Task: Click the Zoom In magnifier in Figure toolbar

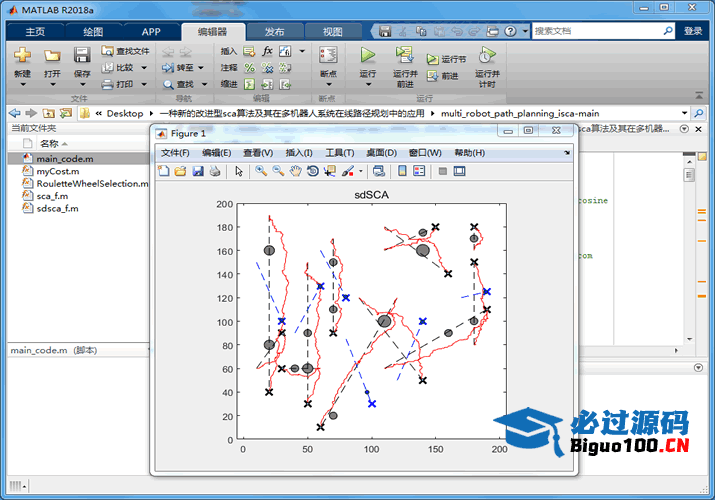Action: click(261, 171)
